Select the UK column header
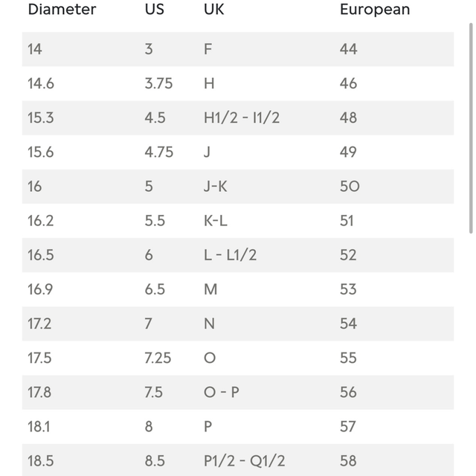476x476 pixels. (213, 9)
